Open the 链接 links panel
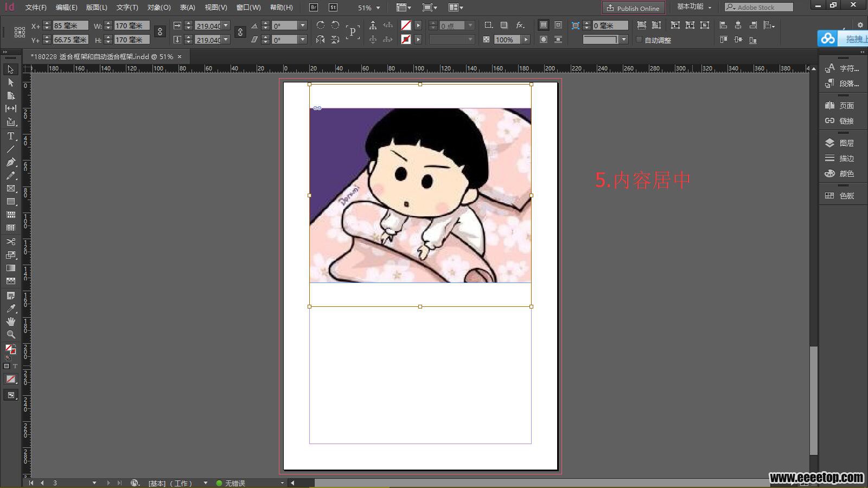868x488 pixels. pos(841,121)
